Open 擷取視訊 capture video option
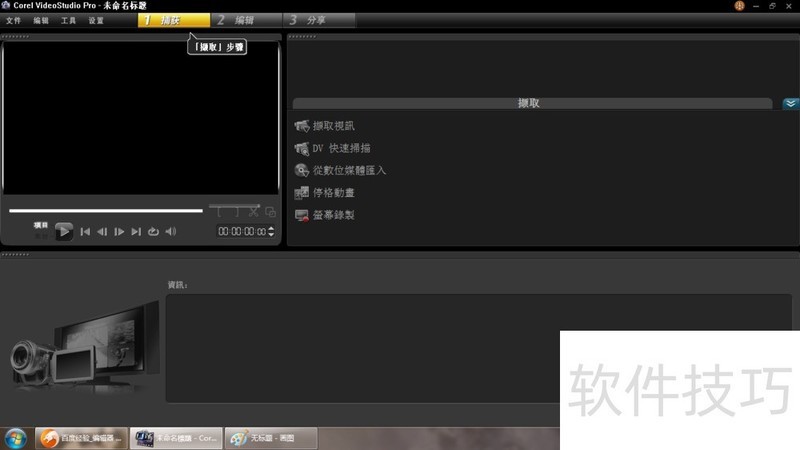This screenshot has height=450, width=800. [324, 126]
